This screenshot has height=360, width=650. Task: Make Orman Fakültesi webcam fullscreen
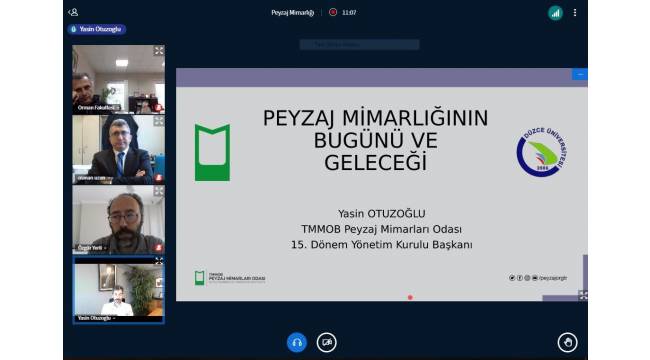pyautogui.click(x=159, y=51)
